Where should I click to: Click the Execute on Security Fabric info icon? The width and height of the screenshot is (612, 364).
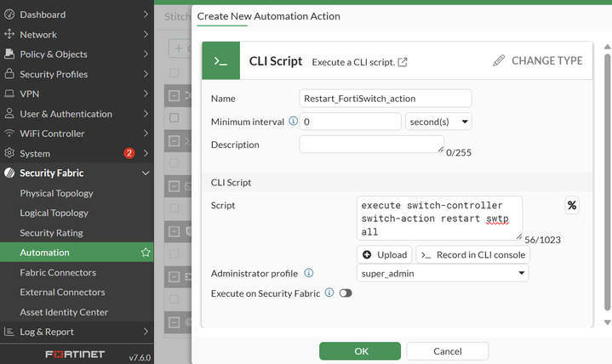pos(329,293)
